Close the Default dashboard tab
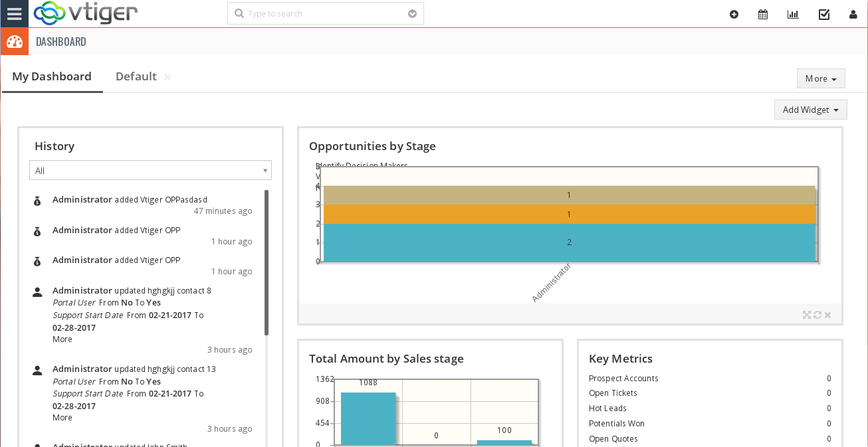868x447 pixels. coord(167,77)
